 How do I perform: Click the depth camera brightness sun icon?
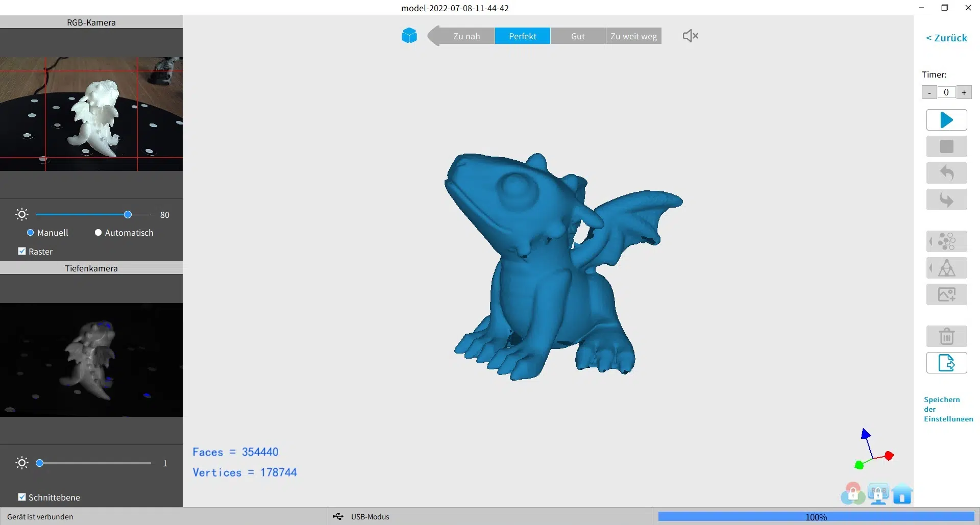pyautogui.click(x=22, y=463)
